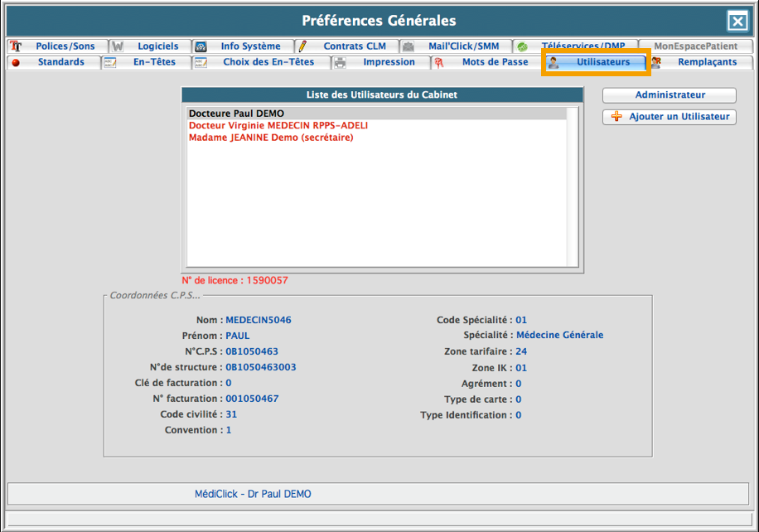The height and width of the screenshot is (532, 759).
Task: Click the red dot Standards icon
Action: click(x=16, y=62)
